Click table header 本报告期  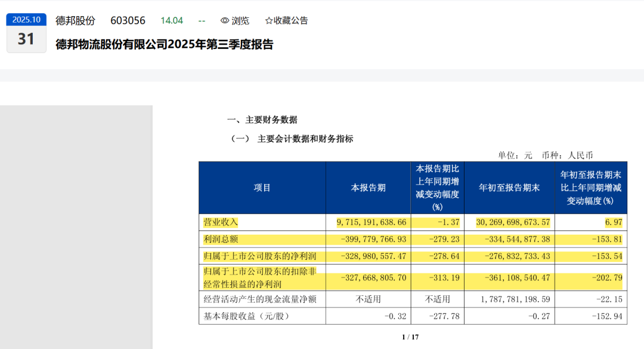[368, 188]
